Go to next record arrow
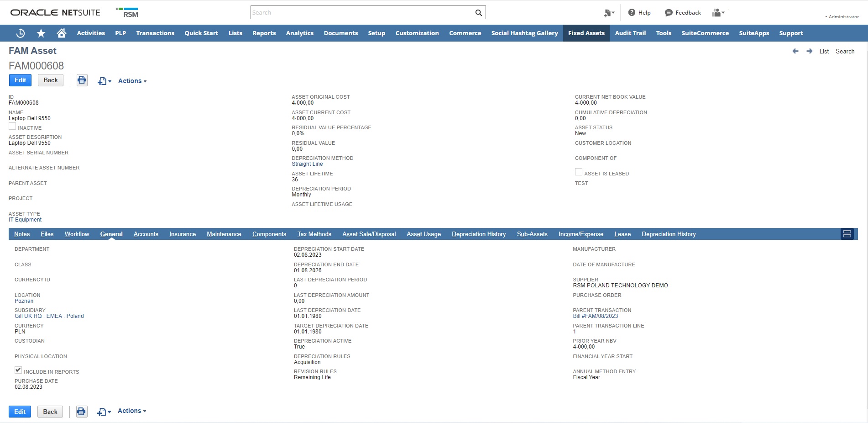868x423 pixels. 809,51
